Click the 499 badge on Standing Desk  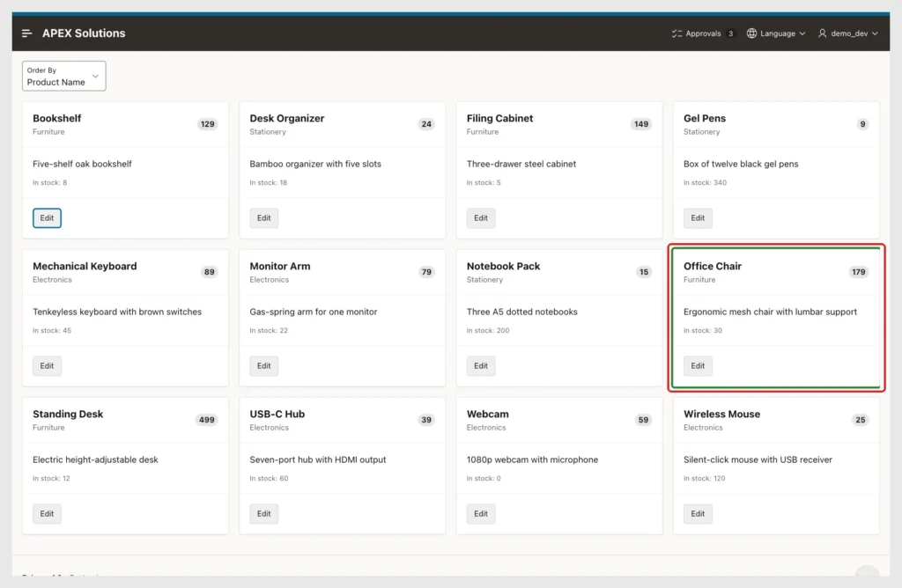206,420
